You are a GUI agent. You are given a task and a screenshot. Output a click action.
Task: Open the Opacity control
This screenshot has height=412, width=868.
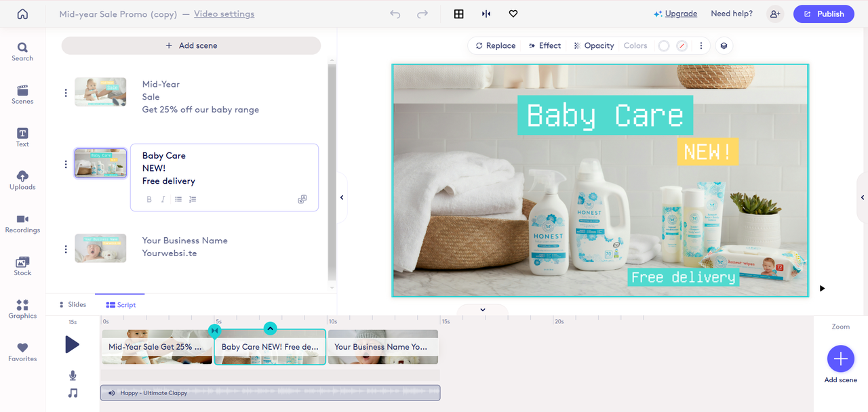tap(593, 45)
